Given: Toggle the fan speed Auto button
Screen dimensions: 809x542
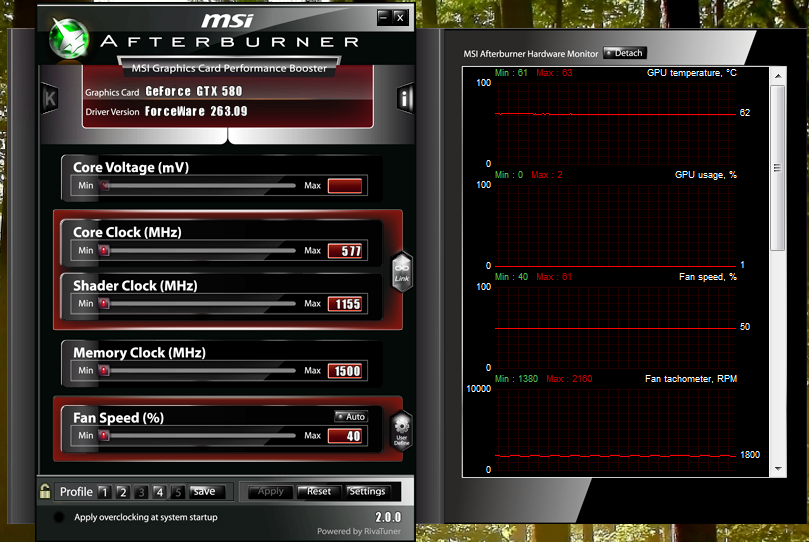Looking at the screenshot, I should 351,416.
